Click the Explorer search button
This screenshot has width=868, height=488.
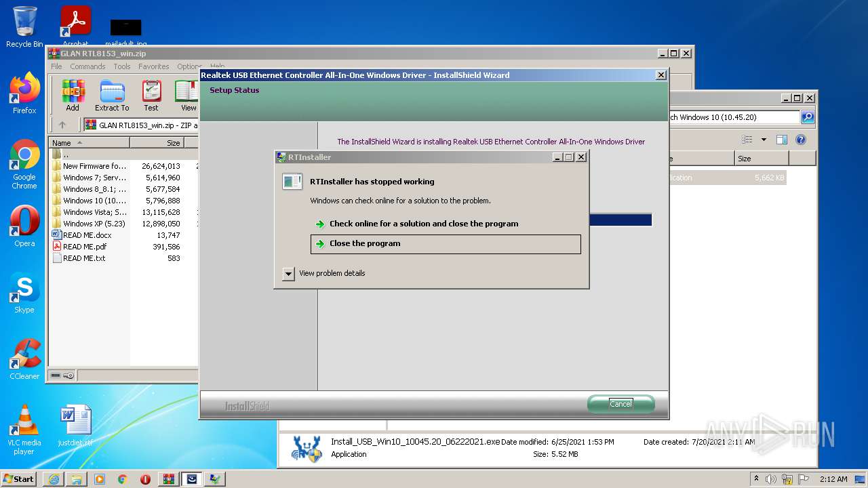pyautogui.click(x=807, y=117)
